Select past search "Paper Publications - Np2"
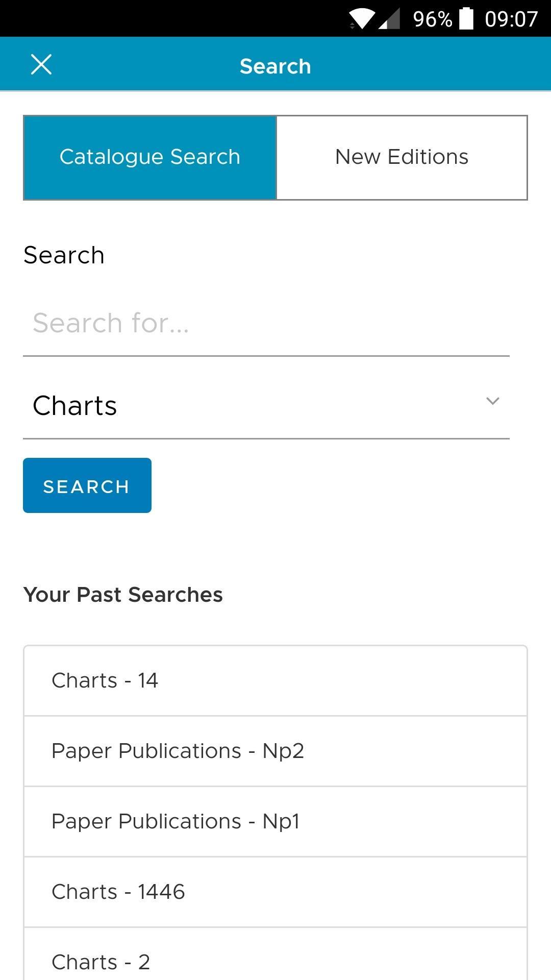The height and width of the screenshot is (980, 551). point(275,751)
